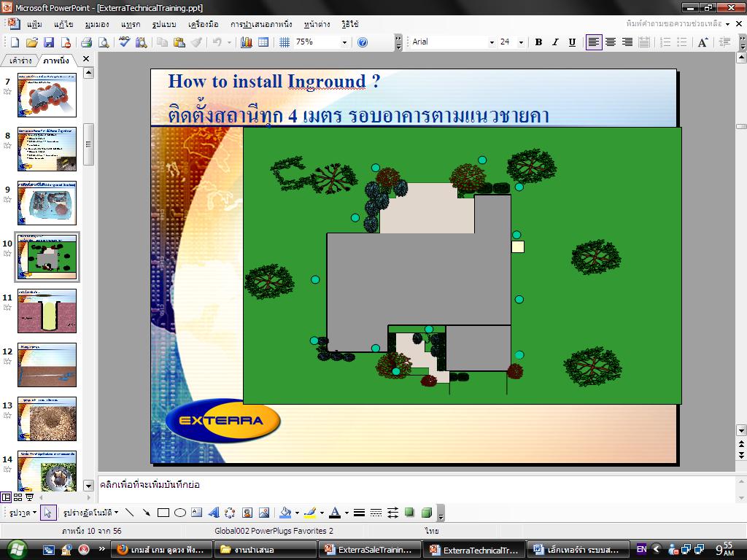747x560 pixels.
Task: Click the Print icon in toolbar
Action: tap(86, 42)
